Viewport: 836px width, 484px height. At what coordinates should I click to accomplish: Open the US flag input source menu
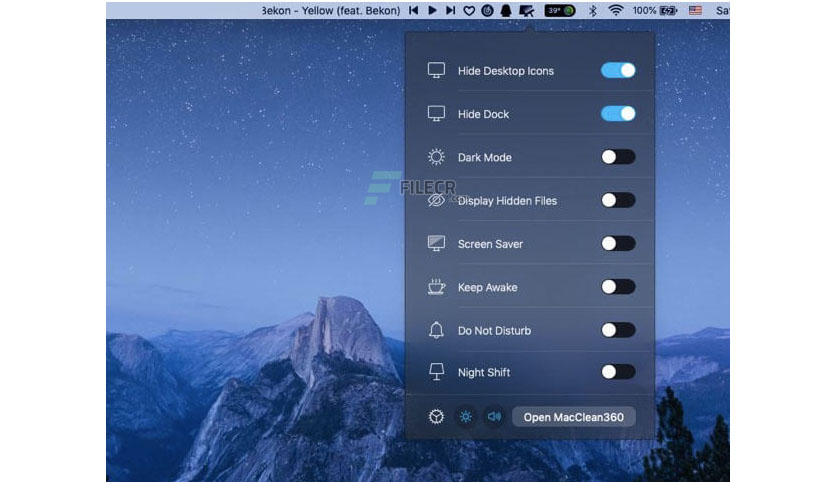coord(695,10)
